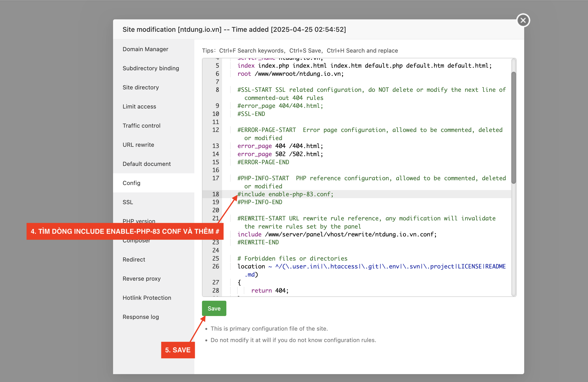
Task: Click the dialog title Site modification
Action: 234,29
